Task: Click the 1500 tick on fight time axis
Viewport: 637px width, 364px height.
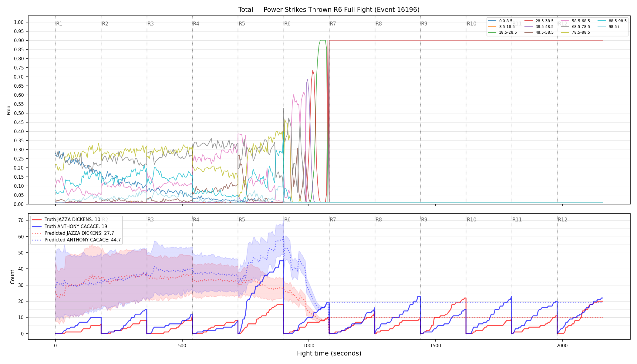Action: click(436, 345)
